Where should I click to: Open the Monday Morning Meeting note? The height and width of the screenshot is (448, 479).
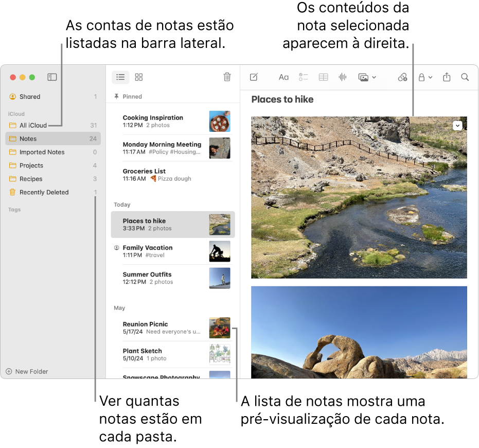(x=172, y=148)
